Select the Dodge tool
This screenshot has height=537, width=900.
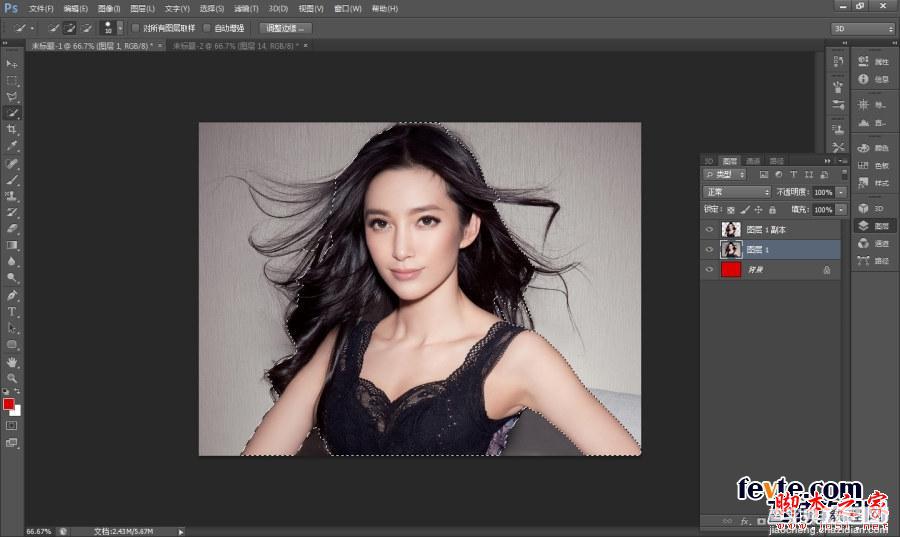(x=11, y=278)
